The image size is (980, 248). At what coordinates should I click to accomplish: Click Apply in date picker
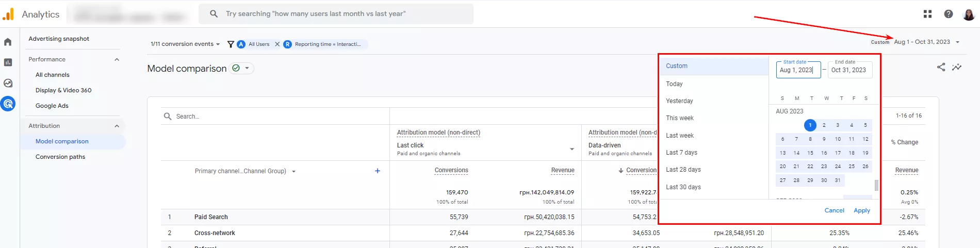coord(861,210)
